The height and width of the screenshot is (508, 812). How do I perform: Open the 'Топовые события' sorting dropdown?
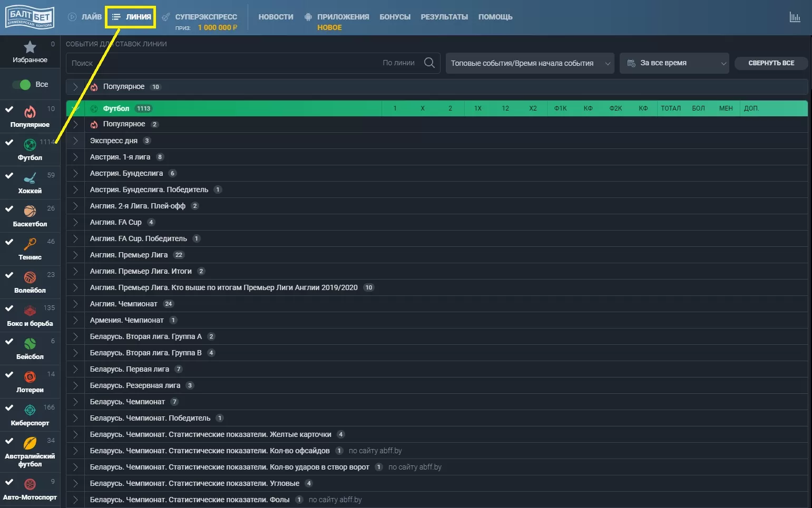tap(530, 63)
